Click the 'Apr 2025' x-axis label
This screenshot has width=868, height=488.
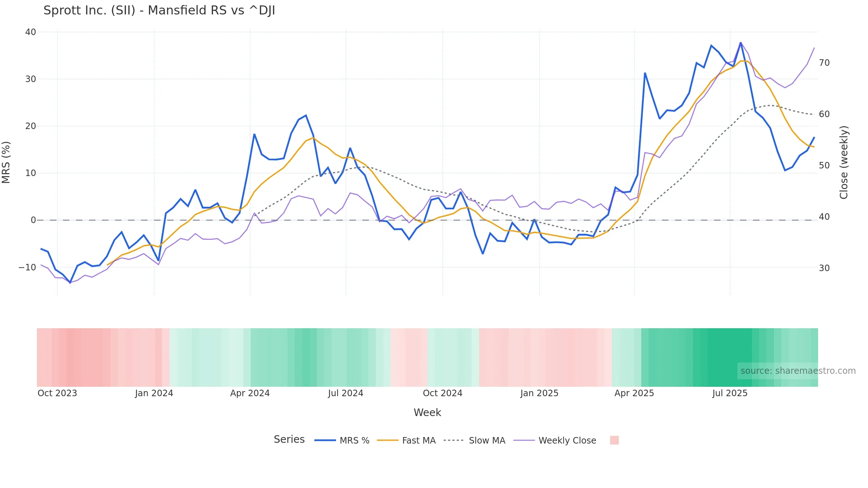coord(634,393)
